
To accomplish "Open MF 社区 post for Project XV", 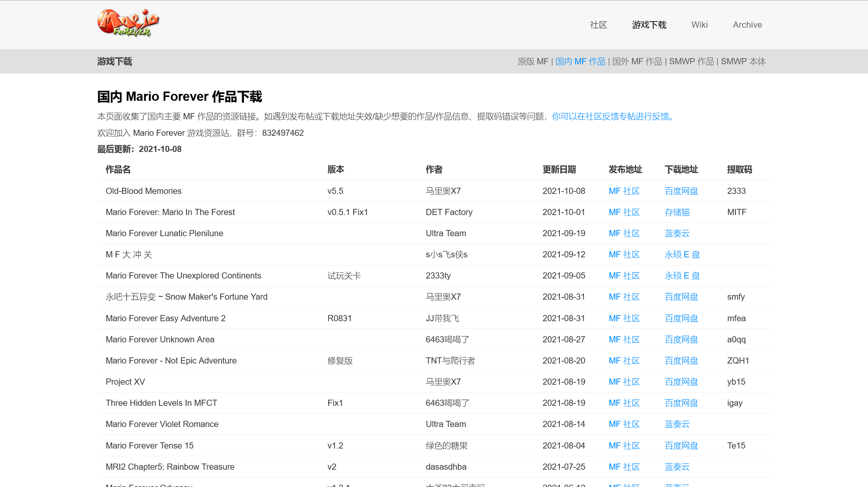I will pyautogui.click(x=624, y=382).
